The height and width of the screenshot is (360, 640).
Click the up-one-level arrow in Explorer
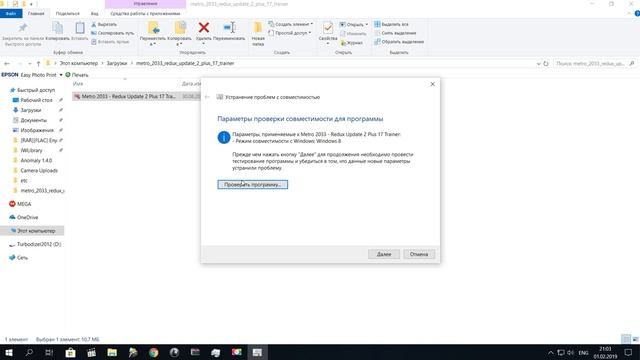pos(38,64)
